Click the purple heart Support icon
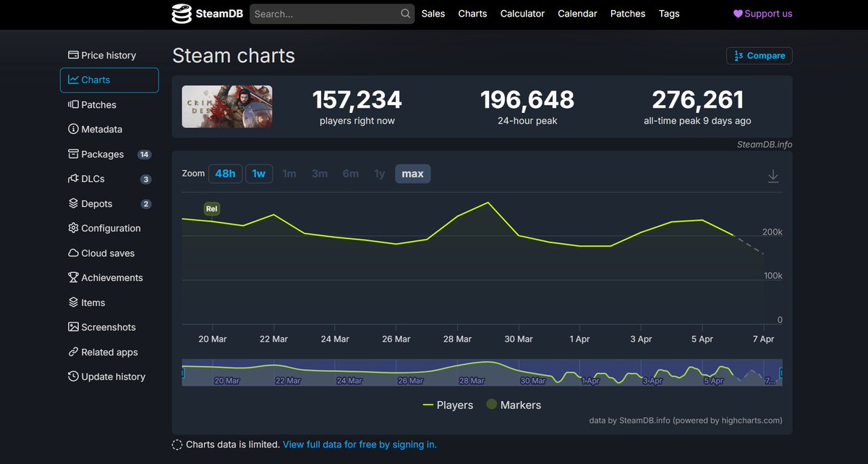The image size is (868, 464). tap(738, 14)
